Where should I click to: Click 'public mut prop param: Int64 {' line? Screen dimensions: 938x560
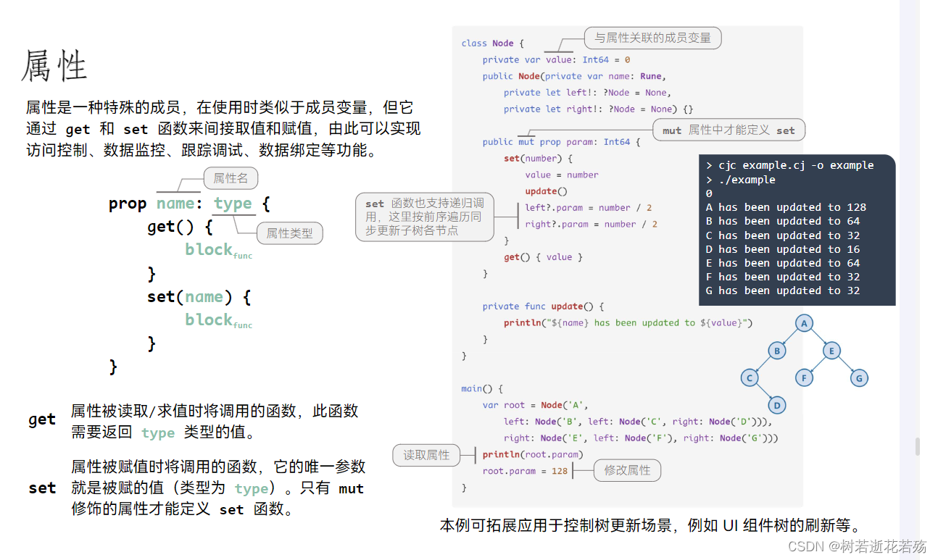[562, 142]
